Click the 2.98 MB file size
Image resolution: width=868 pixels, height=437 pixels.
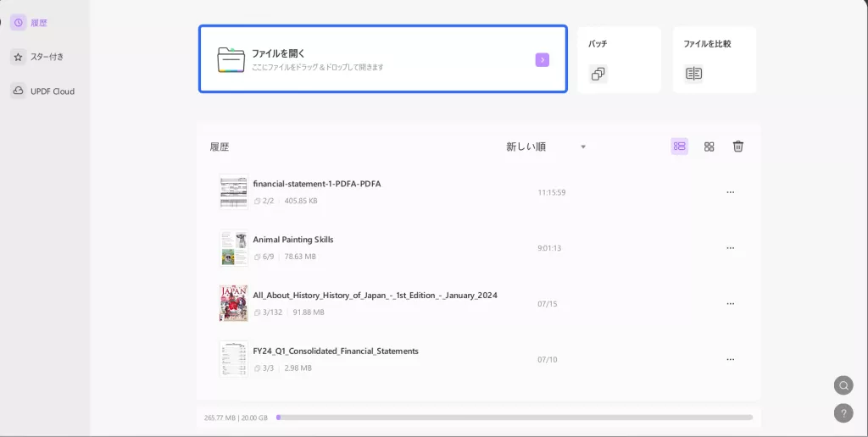[298, 368]
